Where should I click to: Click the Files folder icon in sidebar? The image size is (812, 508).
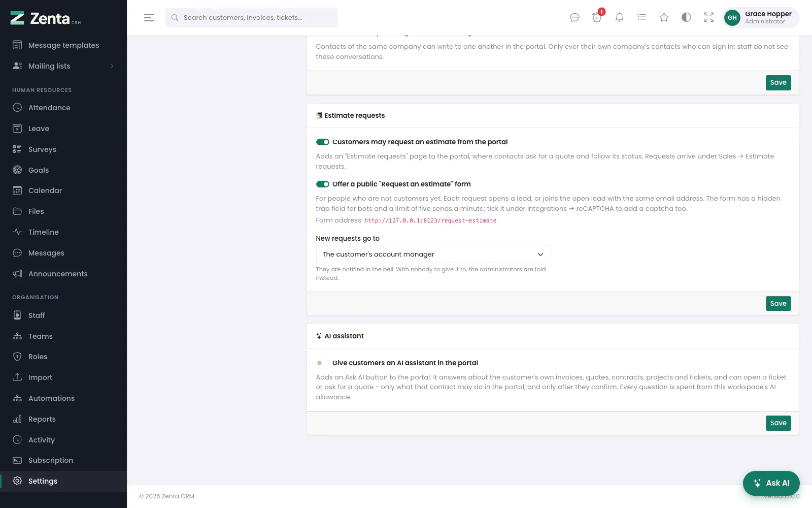click(x=17, y=211)
